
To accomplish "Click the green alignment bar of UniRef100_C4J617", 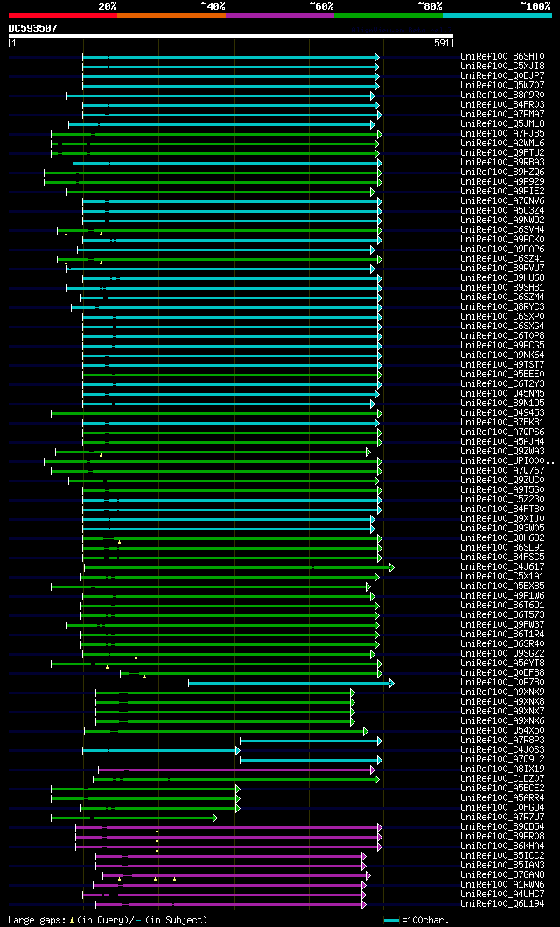I will (239, 567).
